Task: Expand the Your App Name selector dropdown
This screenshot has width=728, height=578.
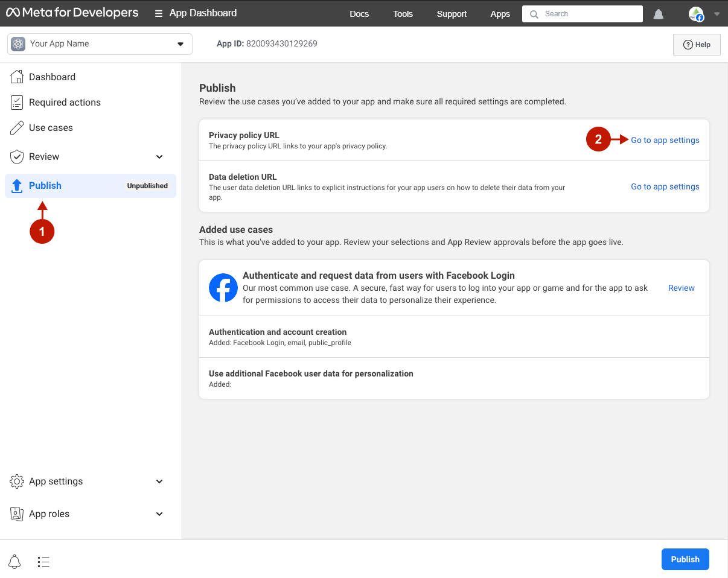Action: [180, 44]
